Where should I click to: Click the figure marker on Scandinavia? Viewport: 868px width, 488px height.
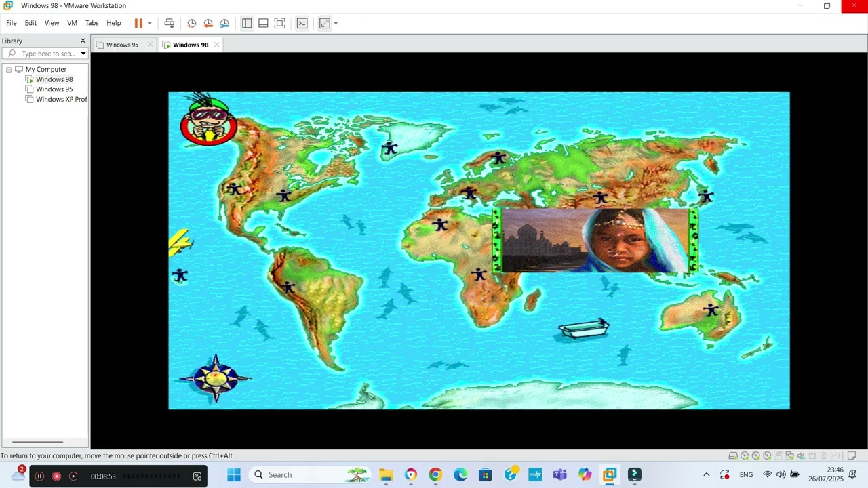pos(499,158)
